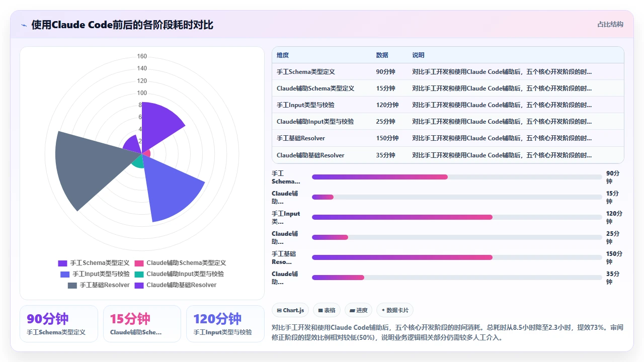The height and width of the screenshot is (362, 644).
Task: Click the 手工Input类… progress bar label
Action: (286, 218)
